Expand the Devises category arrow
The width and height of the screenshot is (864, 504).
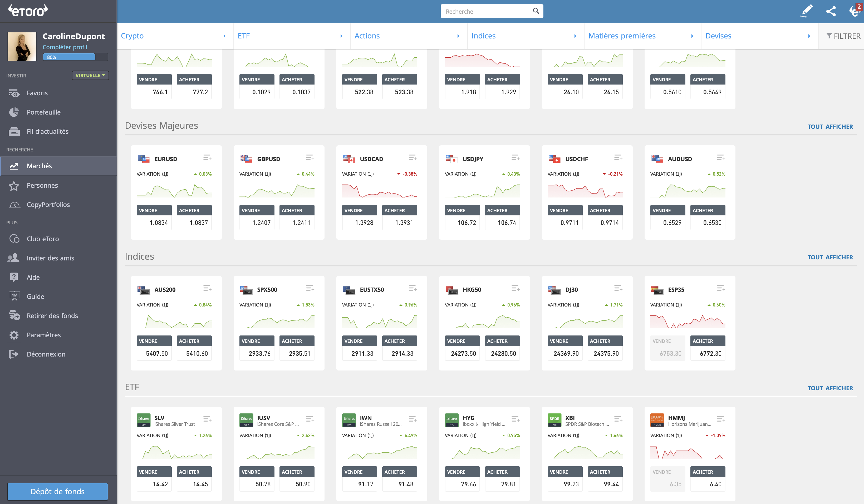point(809,36)
